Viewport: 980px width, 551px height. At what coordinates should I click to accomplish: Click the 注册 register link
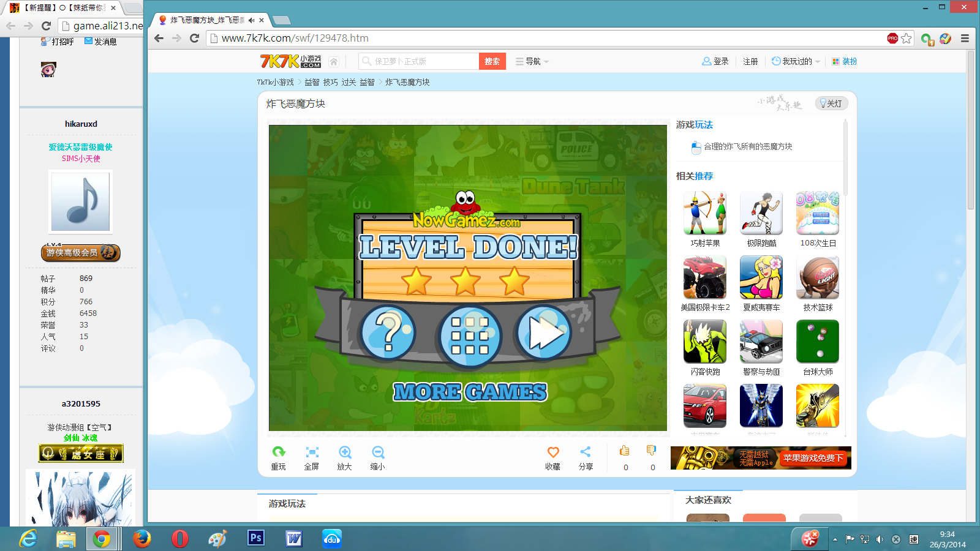click(750, 61)
